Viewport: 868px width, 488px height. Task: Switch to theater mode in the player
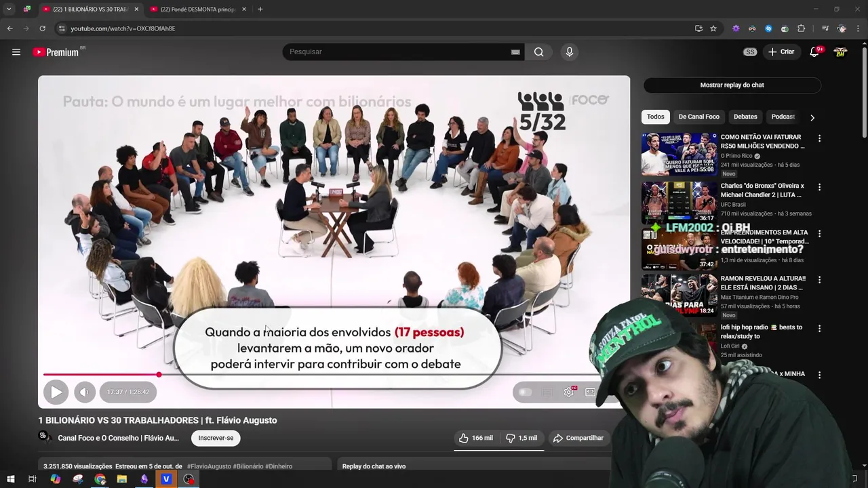pyautogui.click(x=590, y=392)
